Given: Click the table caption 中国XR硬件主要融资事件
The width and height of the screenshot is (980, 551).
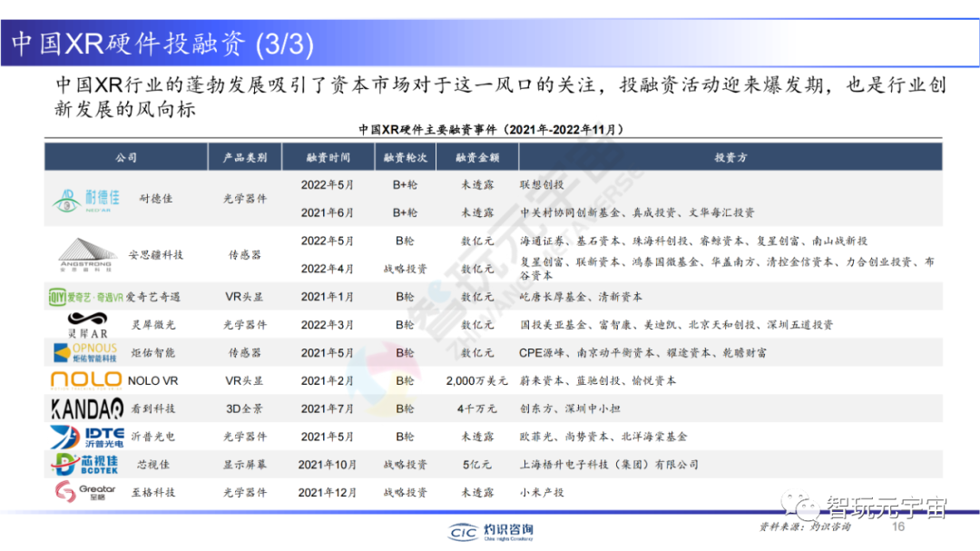Looking at the screenshot, I should (491, 130).
